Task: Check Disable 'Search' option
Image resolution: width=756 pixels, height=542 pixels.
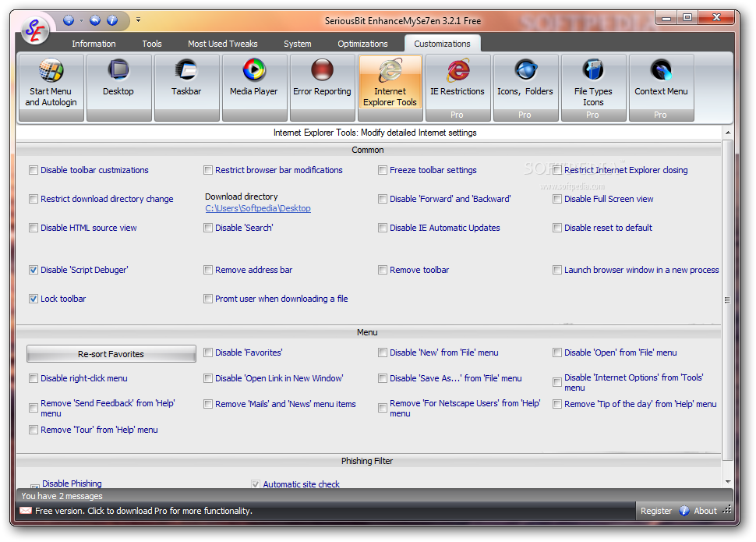Action: pos(208,228)
